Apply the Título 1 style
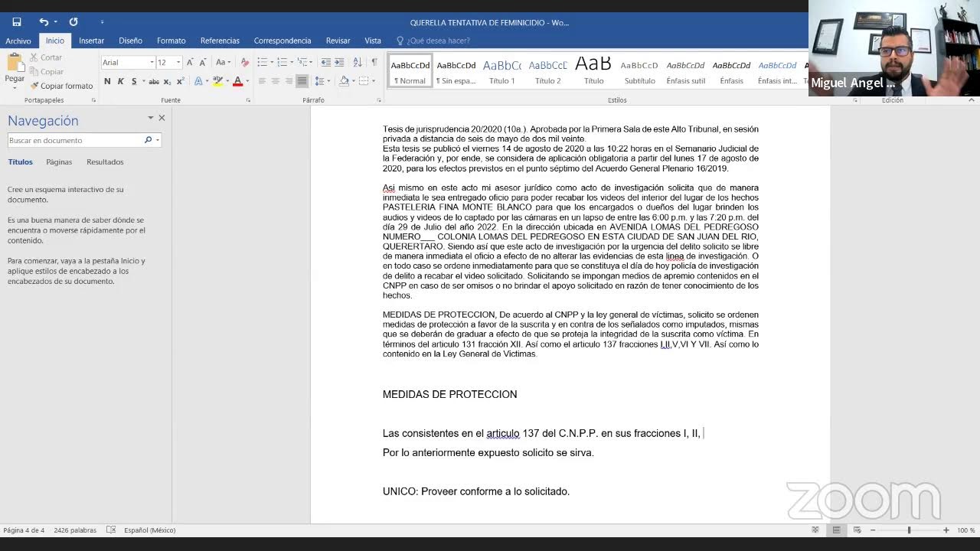The height and width of the screenshot is (551, 980). (502, 71)
